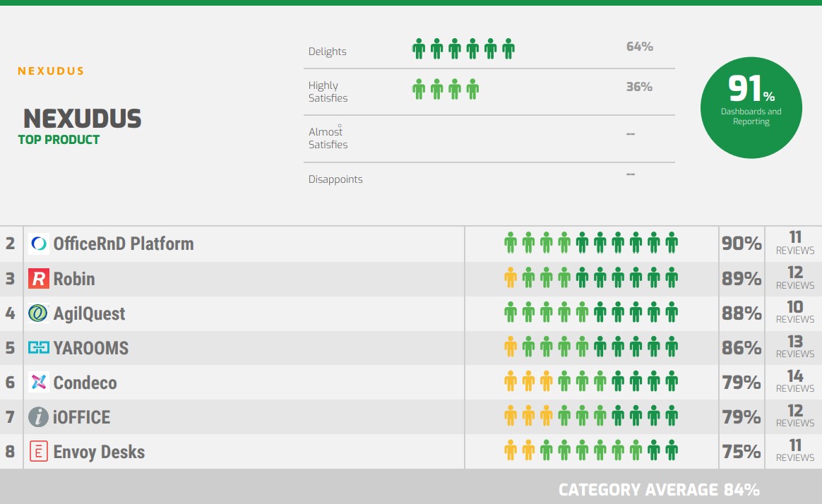Click the people icons row for Robin

coord(591,277)
